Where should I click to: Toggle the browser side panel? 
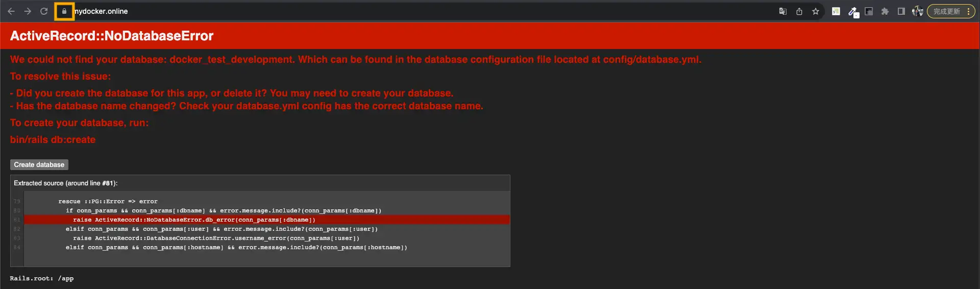pyautogui.click(x=901, y=11)
